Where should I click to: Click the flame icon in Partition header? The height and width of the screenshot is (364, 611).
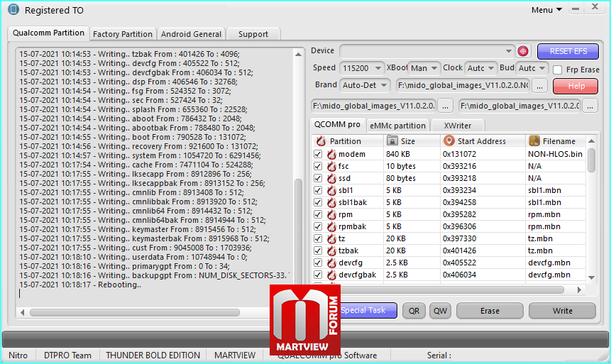[x=321, y=140]
